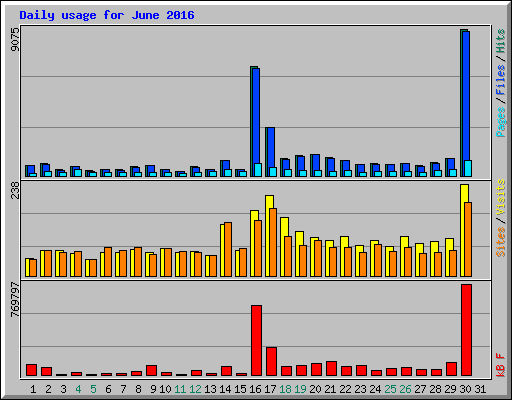Select day 23 on the x-axis
Image resolution: width=512 pixels, height=400 pixels.
click(x=360, y=389)
